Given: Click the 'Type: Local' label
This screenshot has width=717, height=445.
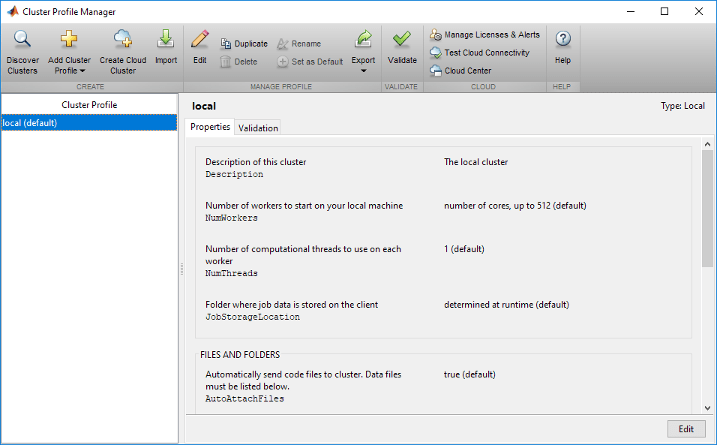Looking at the screenshot, I should 682,106.
